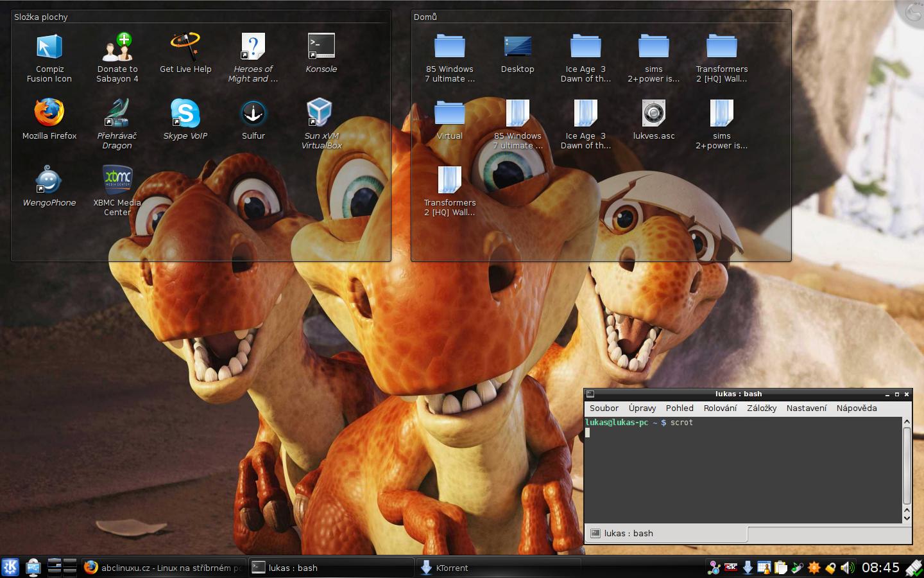Click the Konsole scrollbar down arrow
This screenshot has width=924, height=578.
[907, 518]
